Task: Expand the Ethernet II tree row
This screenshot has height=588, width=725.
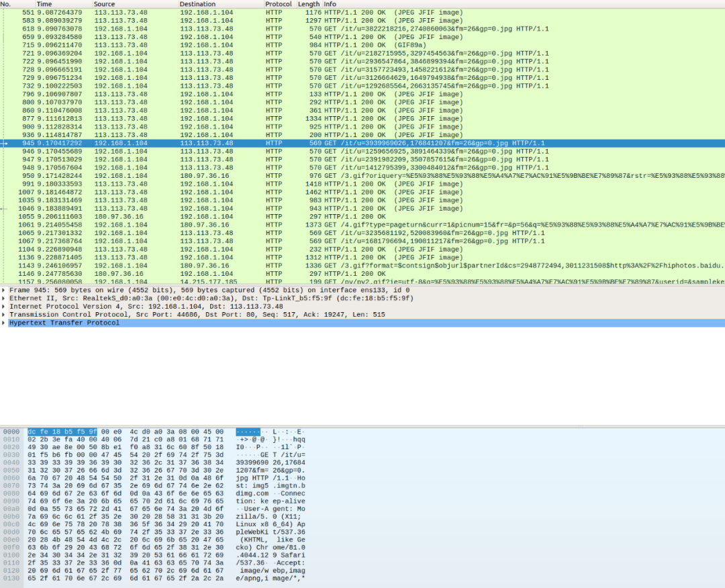Action: click(x=3, y=299)
